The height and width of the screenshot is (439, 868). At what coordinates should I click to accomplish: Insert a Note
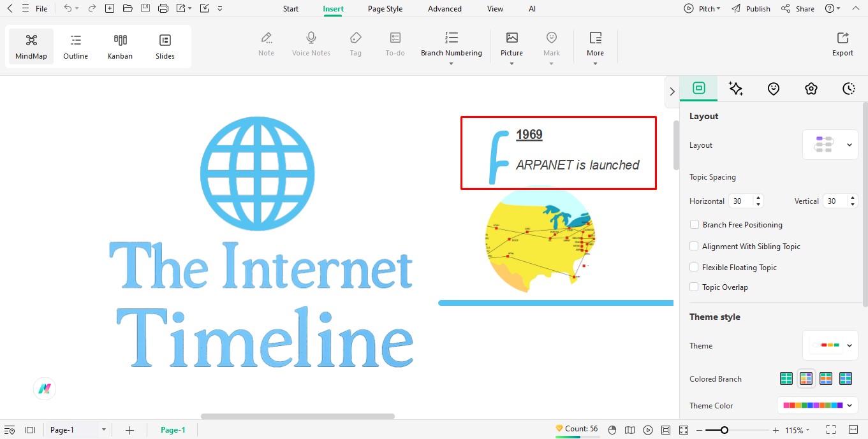click(267, 45)
